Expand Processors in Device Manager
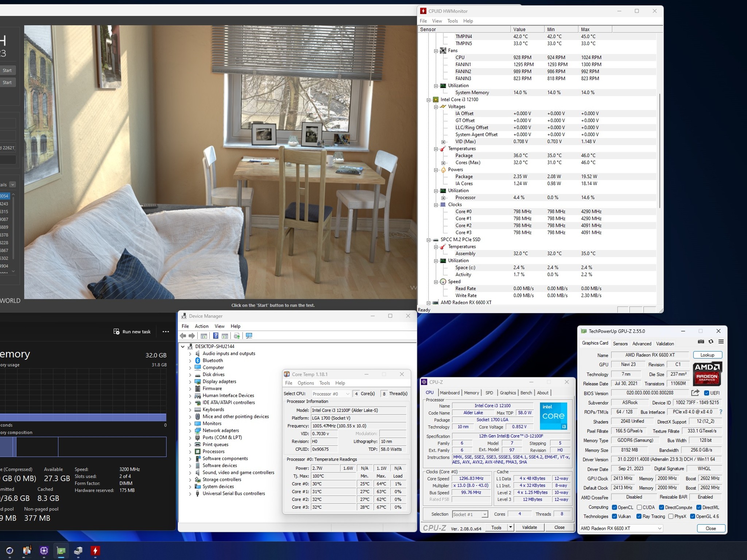The image size is (747, 560). 190,452
